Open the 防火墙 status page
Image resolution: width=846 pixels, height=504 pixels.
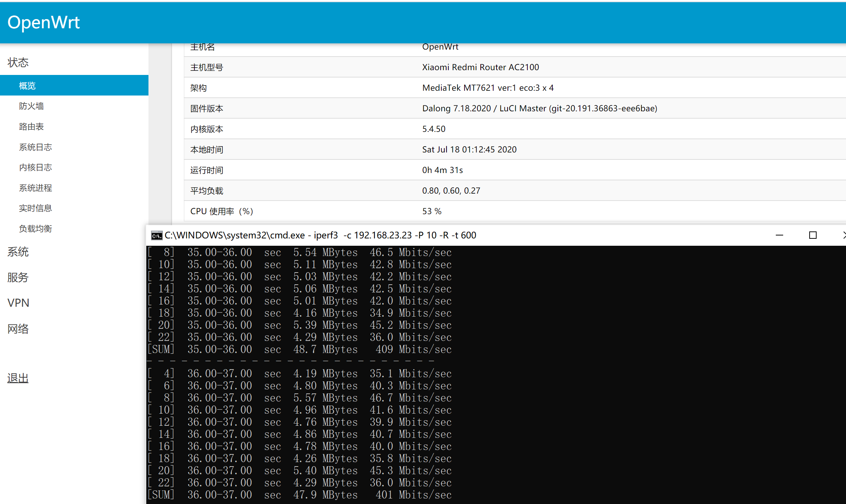click(x=31, y=106)
